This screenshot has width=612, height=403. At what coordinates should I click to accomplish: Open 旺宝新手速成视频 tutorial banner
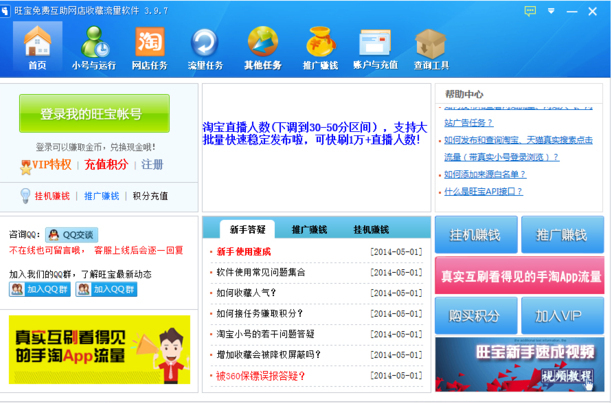tap(519, 365)
